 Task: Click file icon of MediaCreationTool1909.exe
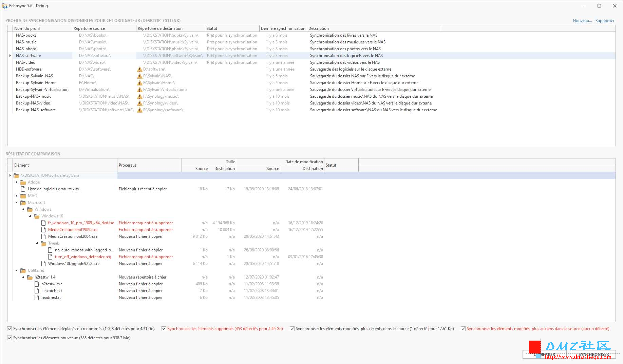pos(43,230)
